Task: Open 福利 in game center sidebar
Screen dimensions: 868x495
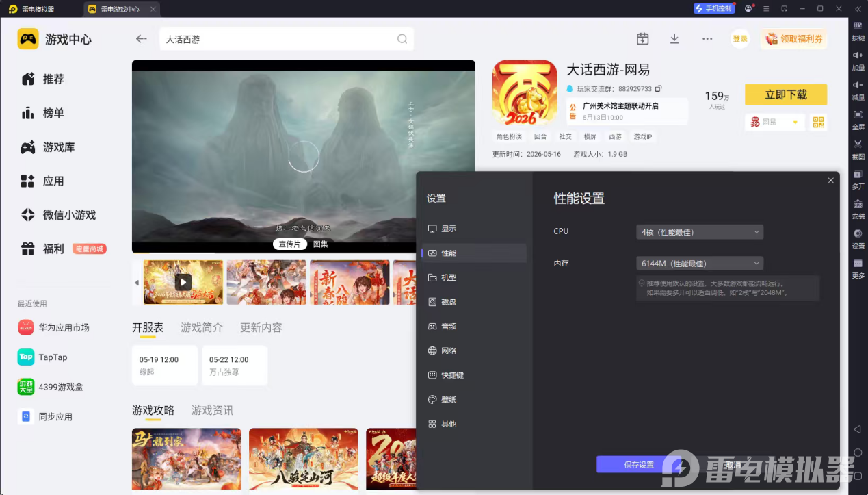Action: tap(43, 249)
